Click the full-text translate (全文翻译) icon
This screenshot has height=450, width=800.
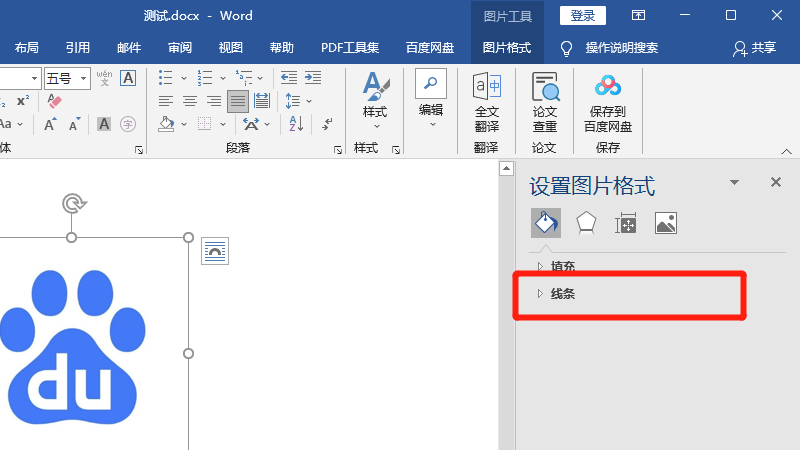click(x=486, y=102)
